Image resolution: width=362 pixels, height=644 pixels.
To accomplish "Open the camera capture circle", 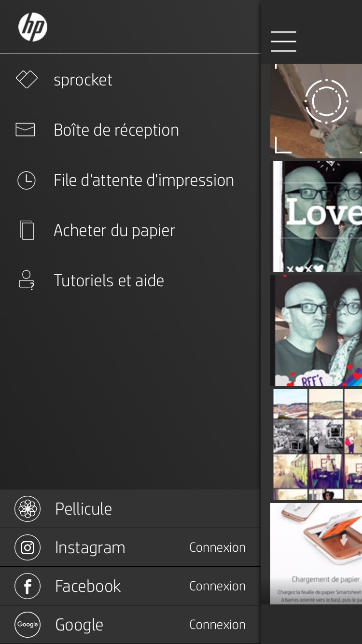I will click(x=326, y=101).
